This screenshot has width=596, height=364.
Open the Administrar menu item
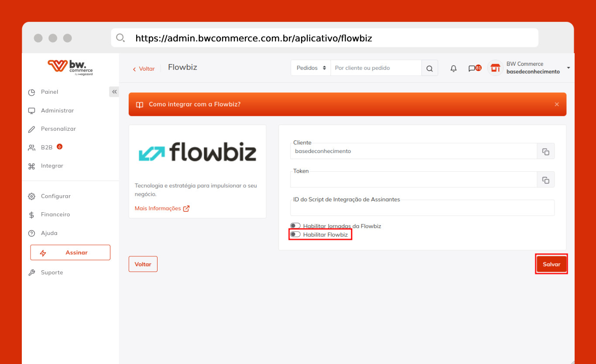57,111
